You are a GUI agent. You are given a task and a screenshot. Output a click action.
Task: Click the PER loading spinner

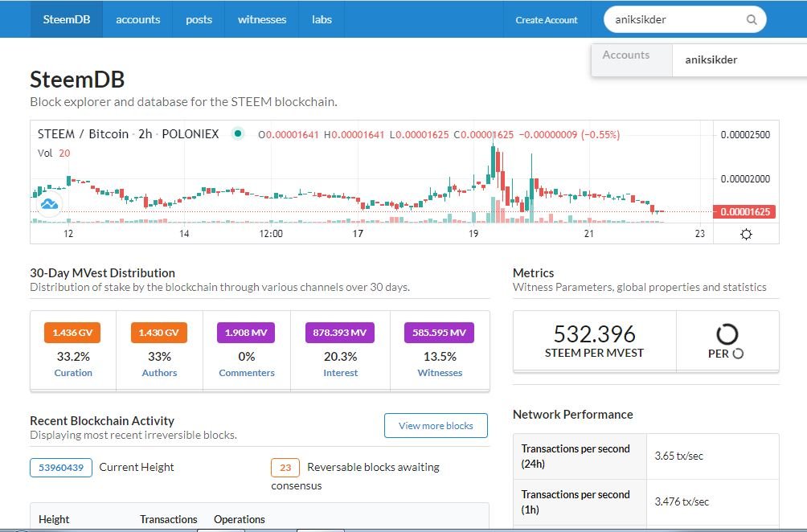click(x=727, y=334)
